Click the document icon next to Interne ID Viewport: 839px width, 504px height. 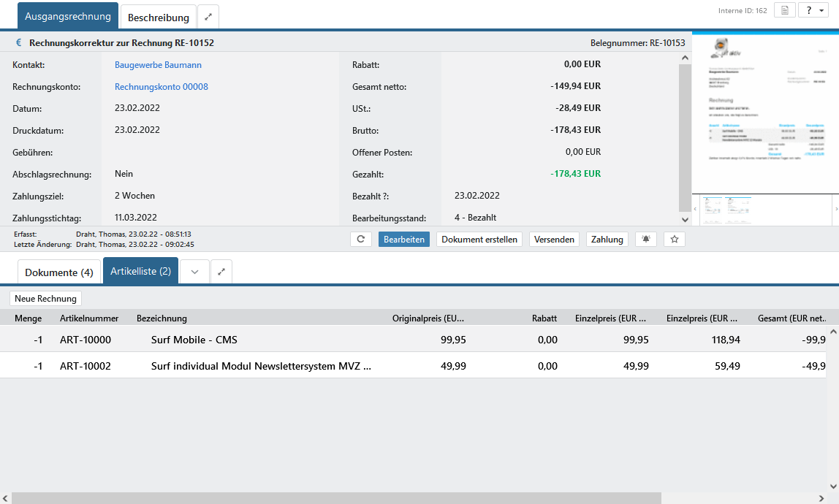click(x=784, y=10)
